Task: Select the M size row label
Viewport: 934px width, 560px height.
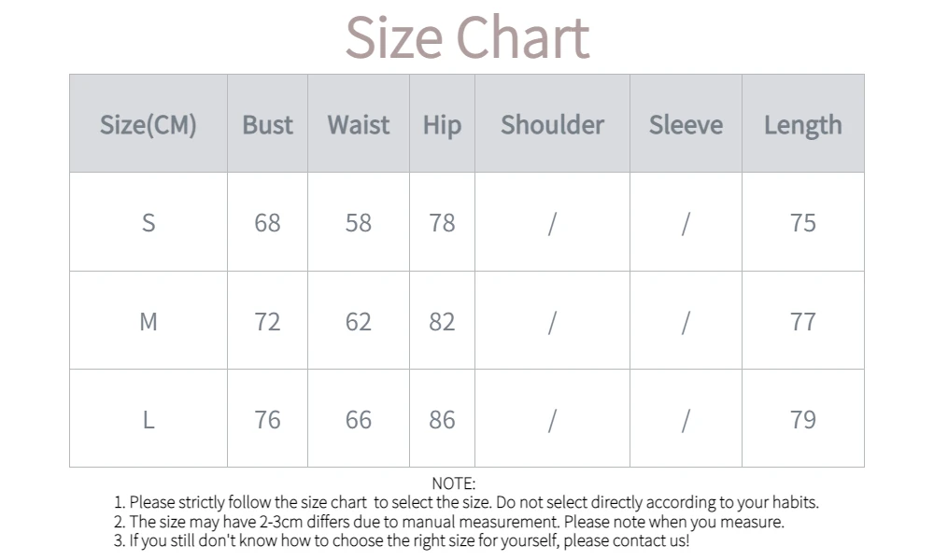Action: click(149, 322)
